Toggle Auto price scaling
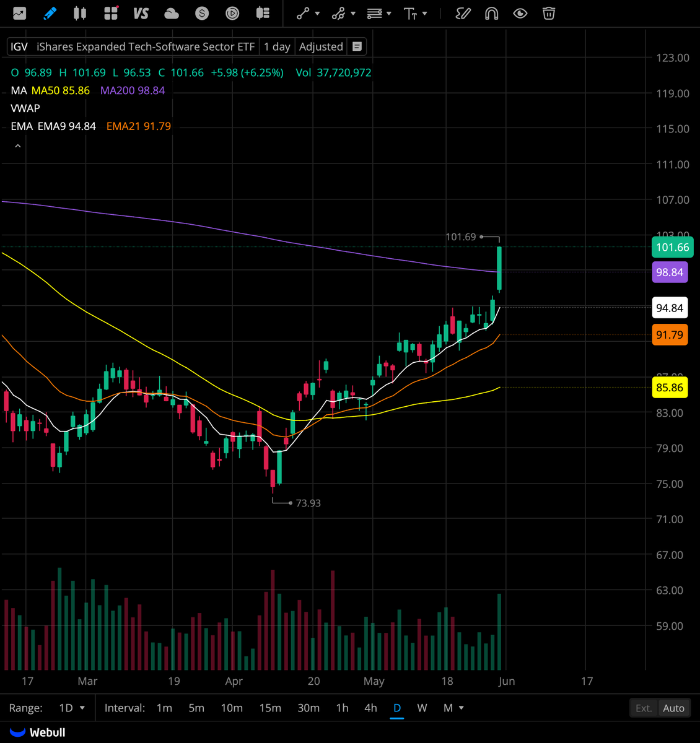The height and width of the screenshot is (743, 700). pyautogui.click(x=673, y=708)
